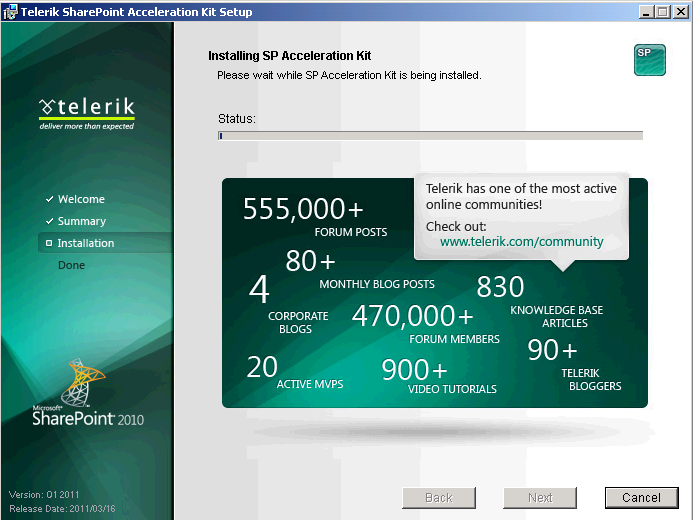Viewport: 693px width, 520px height.
Task: Select the Installation step in sidebar
Action: pos(86,243)
